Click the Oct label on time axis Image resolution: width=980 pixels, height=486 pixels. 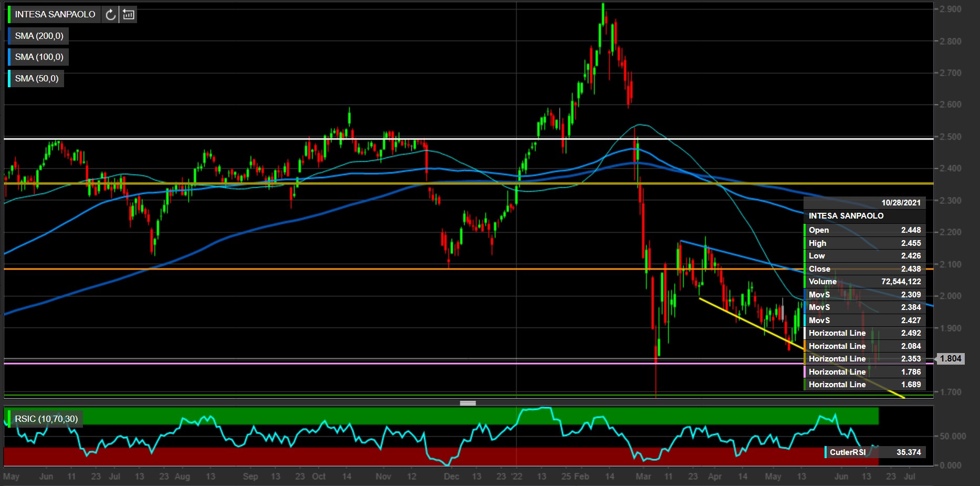tap(319, 477)
